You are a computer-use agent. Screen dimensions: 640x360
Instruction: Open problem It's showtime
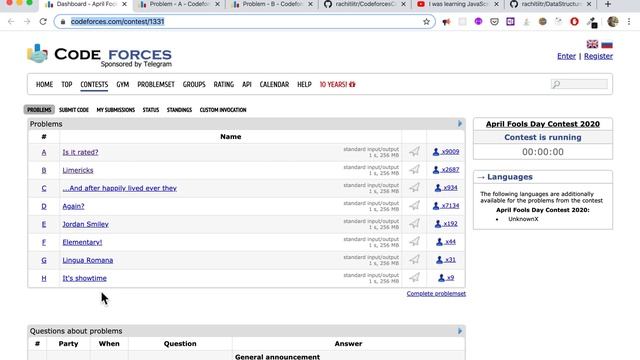pos(84,278)
